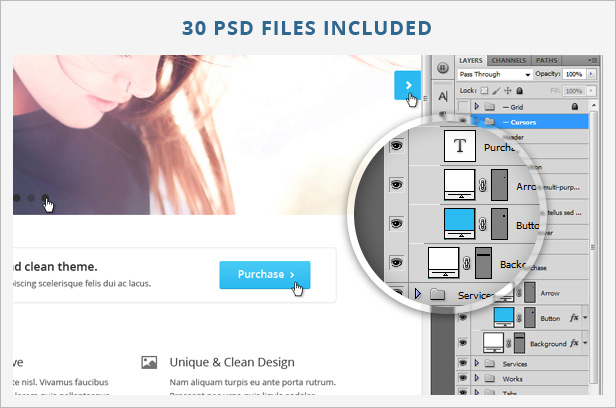Click the Fill 100% value field

(574, 91)
